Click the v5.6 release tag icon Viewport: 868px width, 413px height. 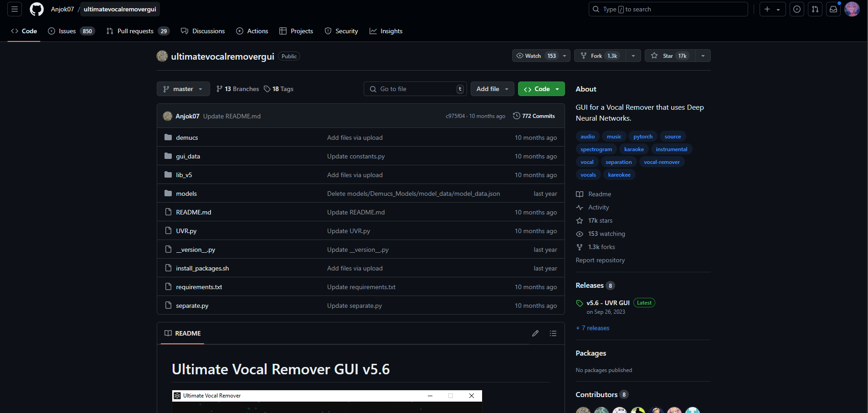580,303
